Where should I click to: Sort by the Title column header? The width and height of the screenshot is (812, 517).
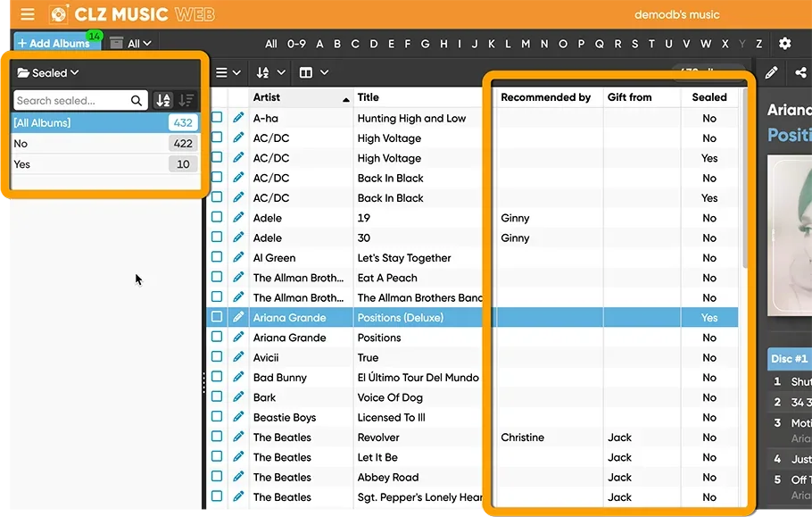click(x=418, y=97)
